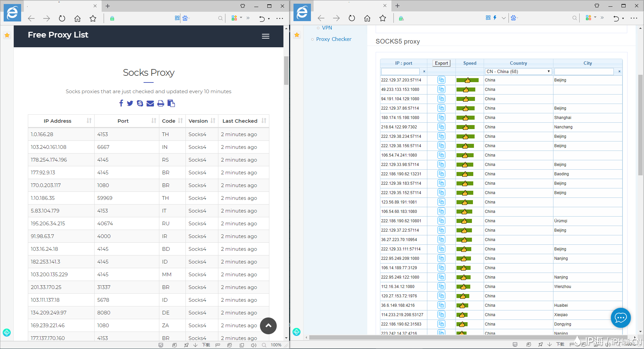The height and width of the screenshot is (349, 644).
Task: Sort table by IP Address column
Action: [89, 121]
